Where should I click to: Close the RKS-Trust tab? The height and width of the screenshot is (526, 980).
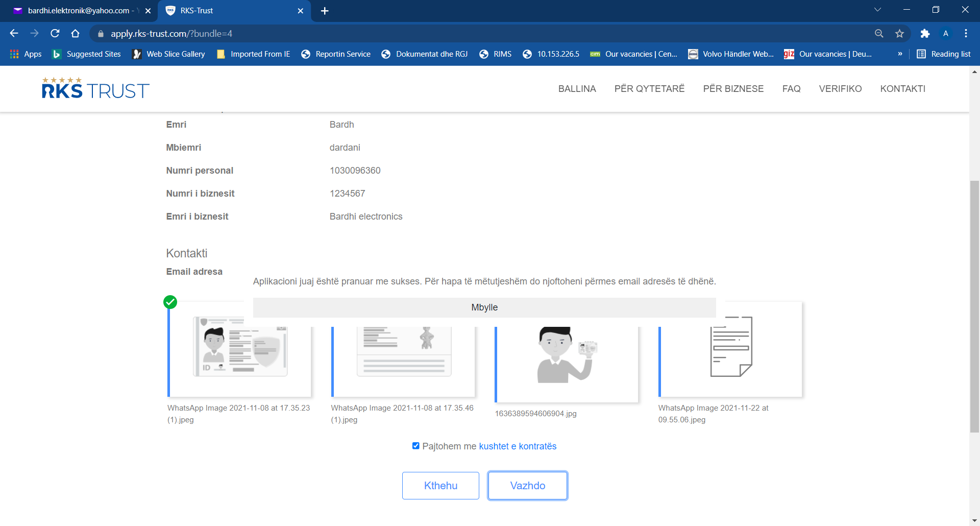point(301,11)
